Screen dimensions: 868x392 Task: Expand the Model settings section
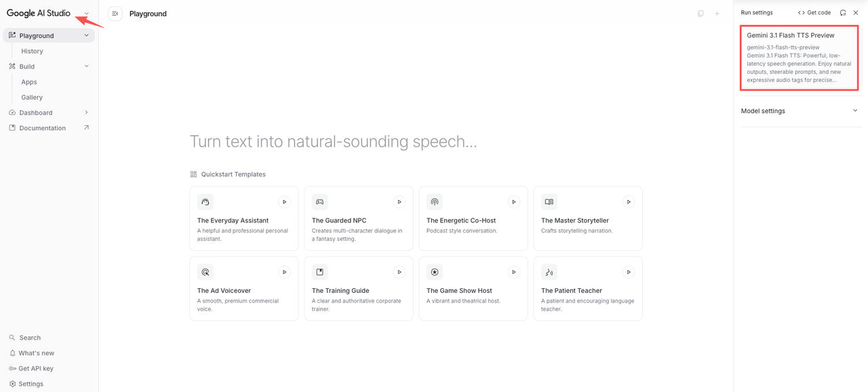click(800, 111)
